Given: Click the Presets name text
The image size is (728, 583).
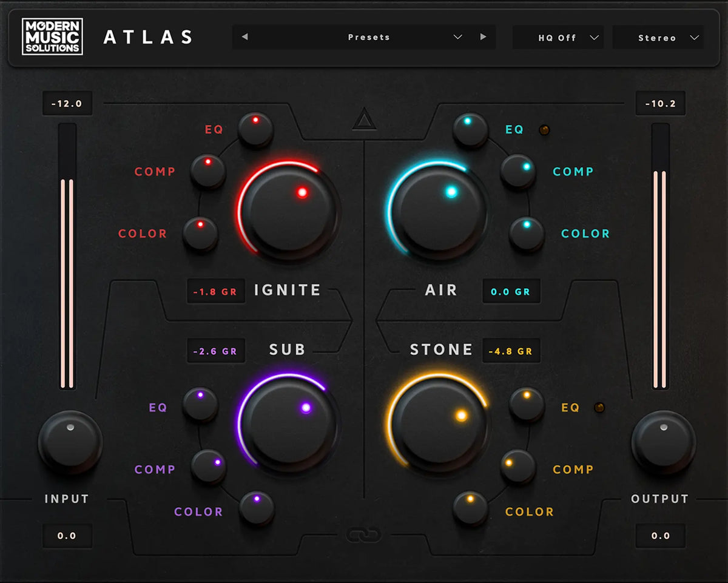Looking at the screenshot, I should click(369, 37).
